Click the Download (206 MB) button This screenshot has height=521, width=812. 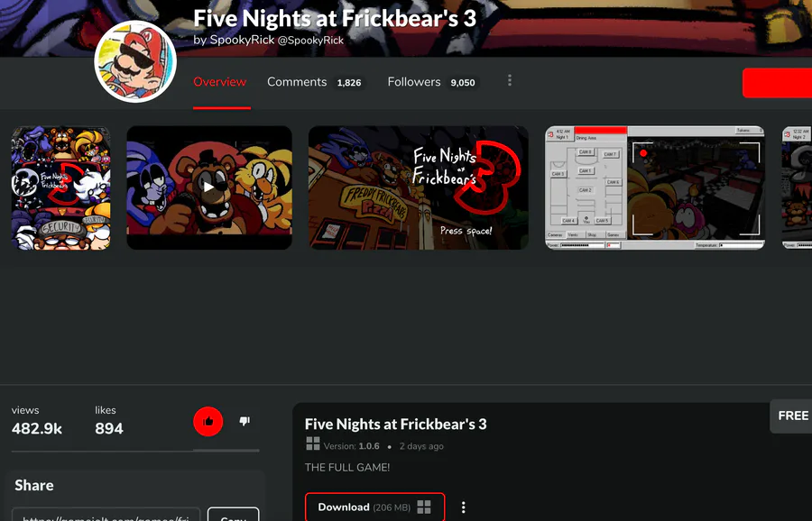click(375, 507)
